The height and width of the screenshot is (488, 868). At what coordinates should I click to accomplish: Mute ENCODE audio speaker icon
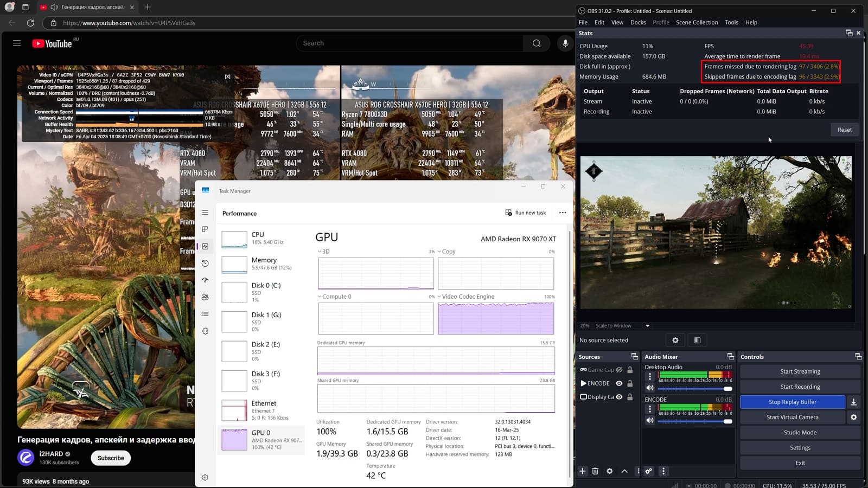tap(650, 420)
